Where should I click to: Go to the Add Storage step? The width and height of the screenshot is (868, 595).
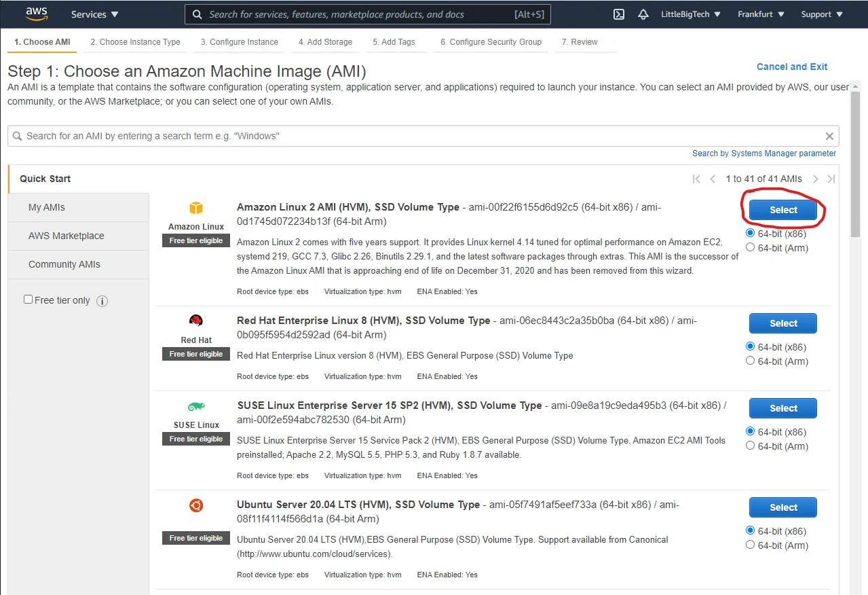326,42
